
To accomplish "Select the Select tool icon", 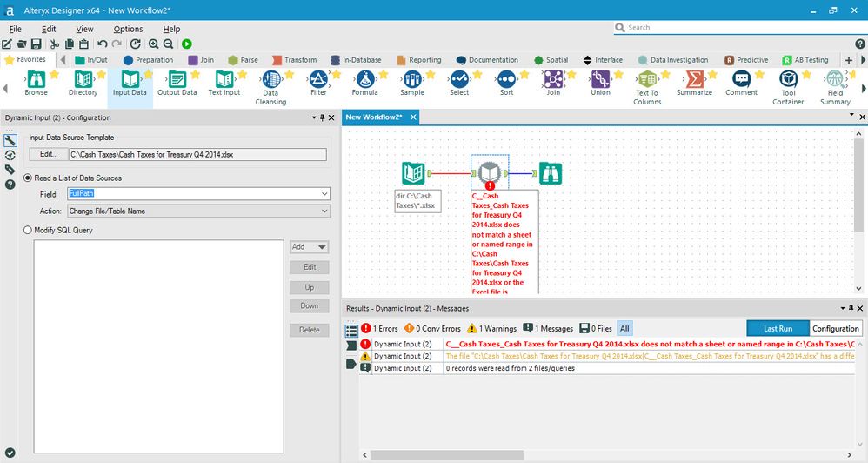I will [459, 79].
